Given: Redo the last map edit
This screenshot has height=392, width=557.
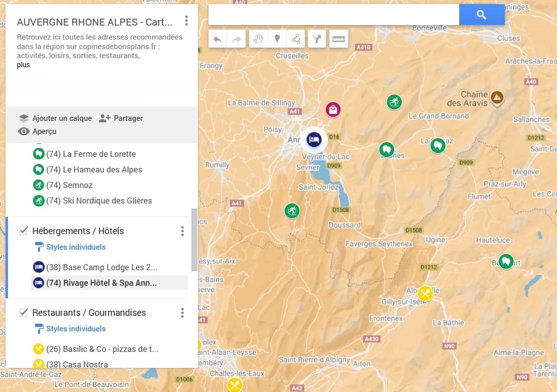Looking at the screenshot, I should (x=236, y=39).
